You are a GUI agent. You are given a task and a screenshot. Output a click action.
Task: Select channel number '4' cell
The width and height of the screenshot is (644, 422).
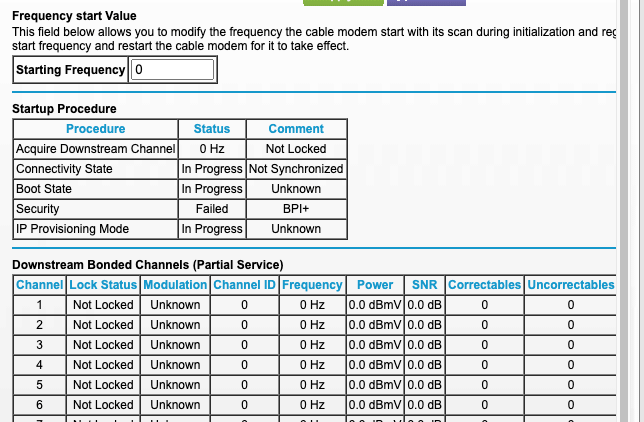point(39,365)
